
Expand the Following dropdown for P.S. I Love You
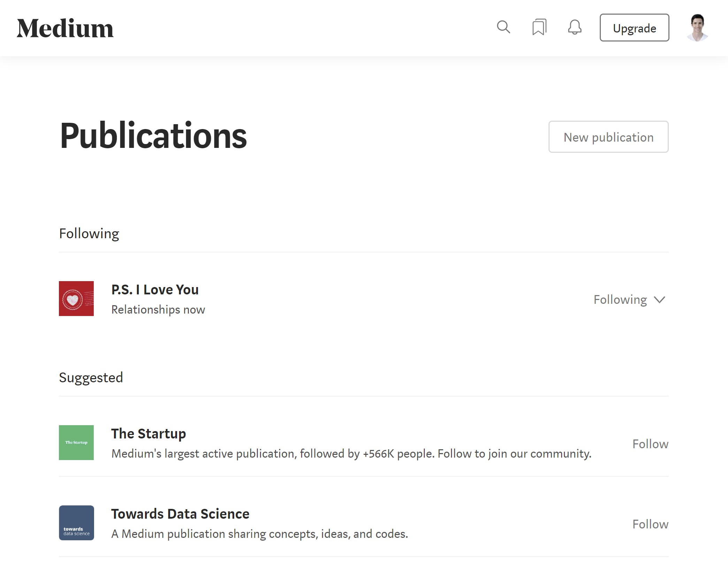pyautogui.click(x=630, y=299)
